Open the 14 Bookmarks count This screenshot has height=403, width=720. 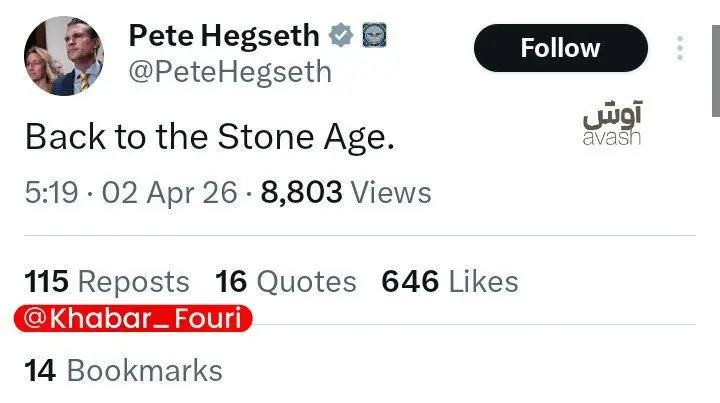(x=123, y=371)
